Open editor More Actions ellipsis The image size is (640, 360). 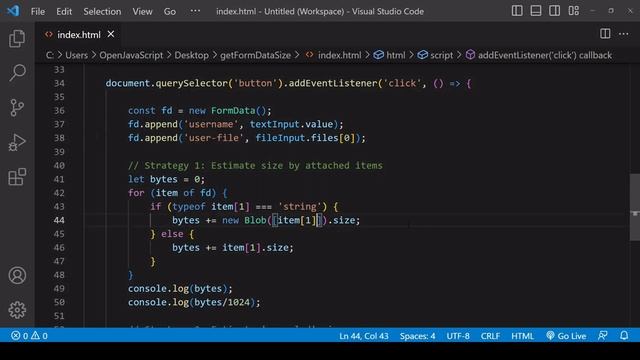point(624,34)
